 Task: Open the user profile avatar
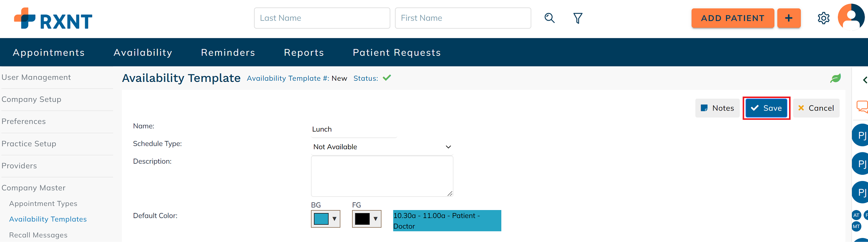click(851, 17)
